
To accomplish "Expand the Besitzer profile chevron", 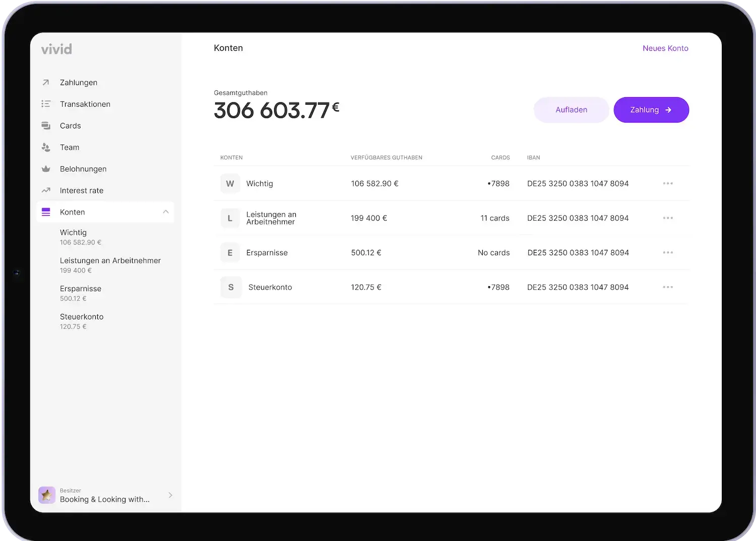I will (170, 495).
